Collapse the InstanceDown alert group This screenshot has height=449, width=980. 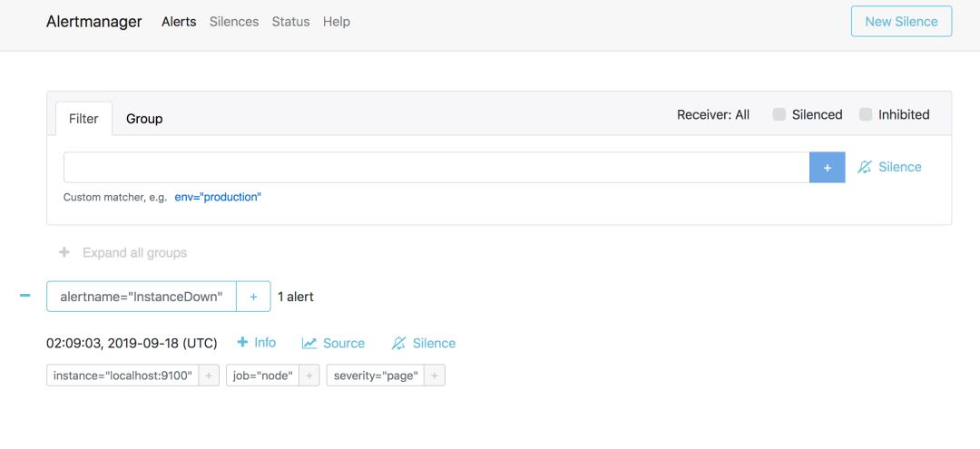pos(24,296)
